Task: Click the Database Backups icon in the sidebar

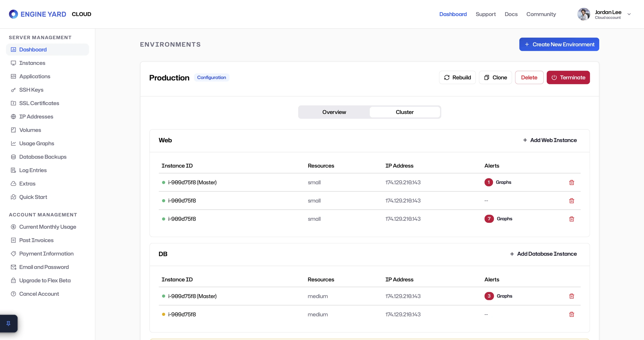Action: pos(13,157)
